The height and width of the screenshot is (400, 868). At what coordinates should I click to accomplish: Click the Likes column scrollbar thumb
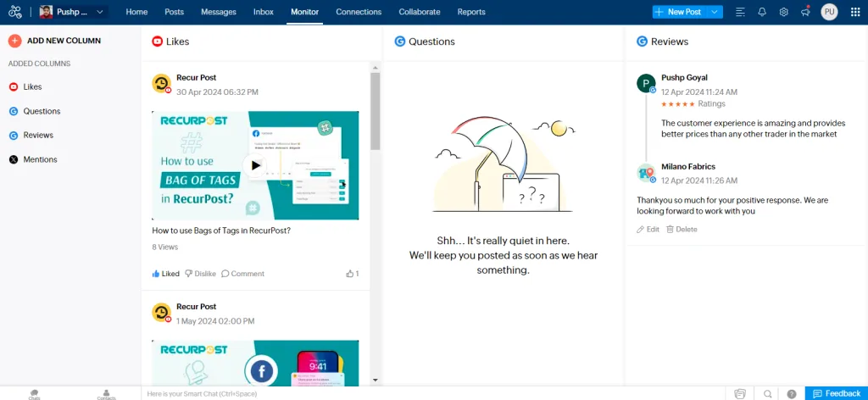pyautogui.click(x=376, y=111)
